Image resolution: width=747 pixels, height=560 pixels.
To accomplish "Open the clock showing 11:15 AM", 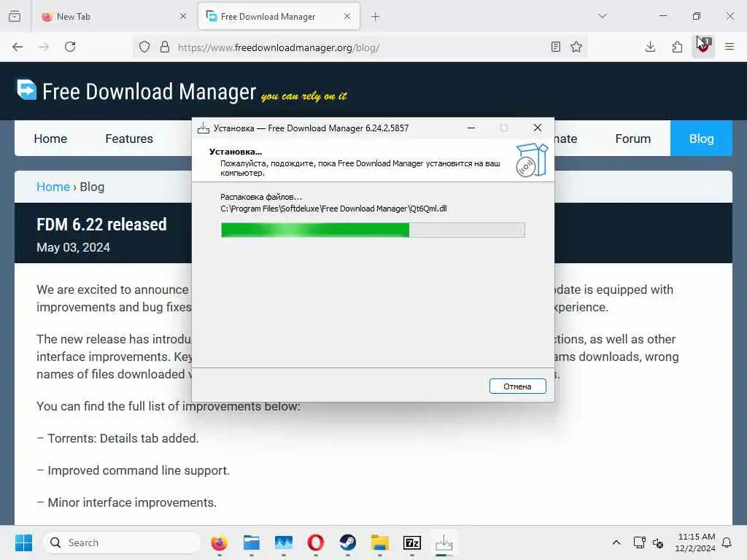I will 695,542.
